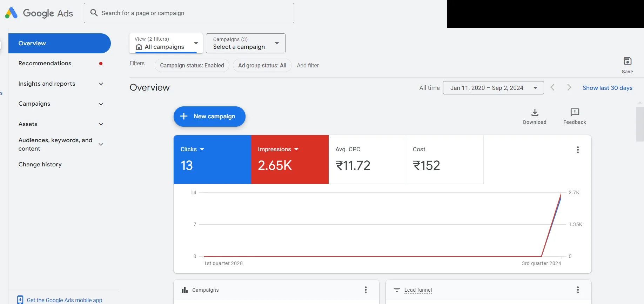Viewport: 644px width, 304px height.
Task: Click the Lead funnel filter icon
Action: tap(397, 290)
